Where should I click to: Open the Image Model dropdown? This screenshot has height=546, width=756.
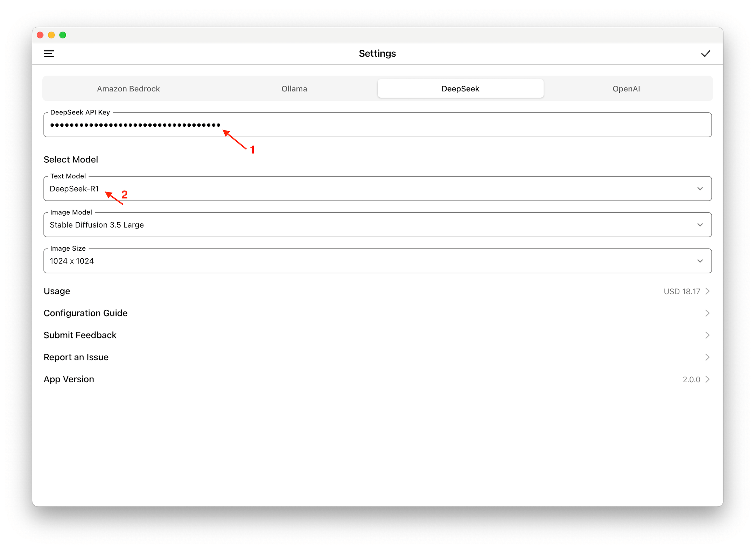(377, 225)
